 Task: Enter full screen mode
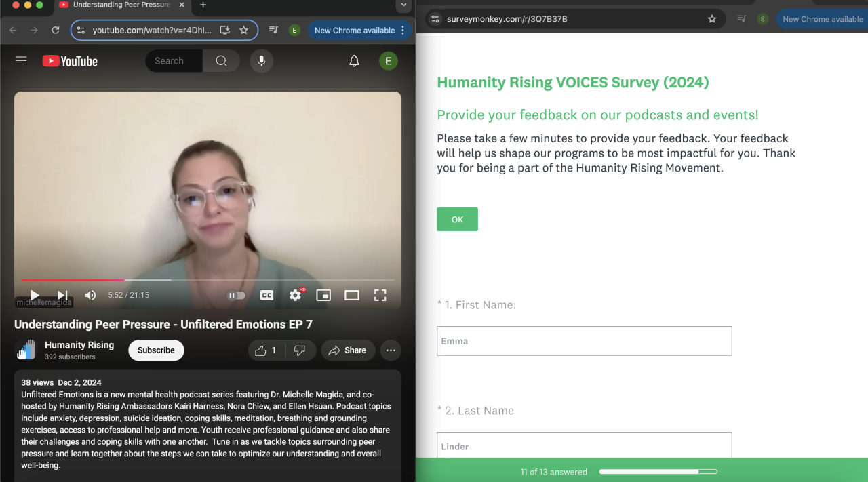[380, 295]
